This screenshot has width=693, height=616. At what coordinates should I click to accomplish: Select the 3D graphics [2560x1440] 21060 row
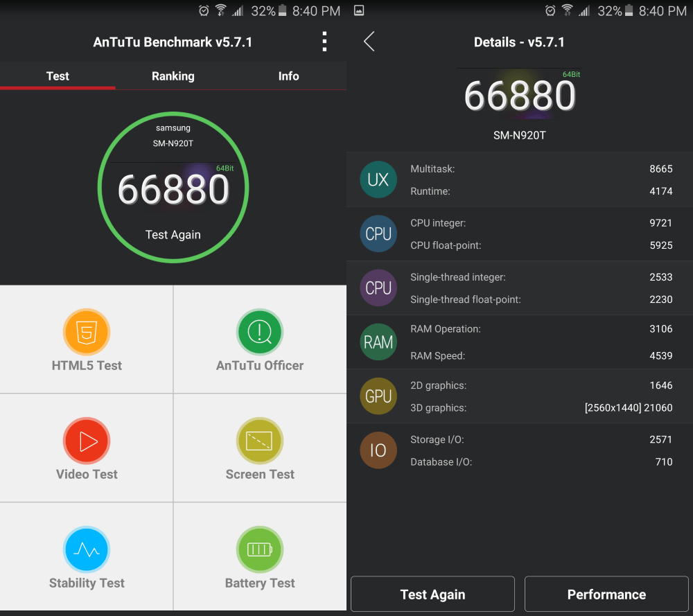(541, 407)
